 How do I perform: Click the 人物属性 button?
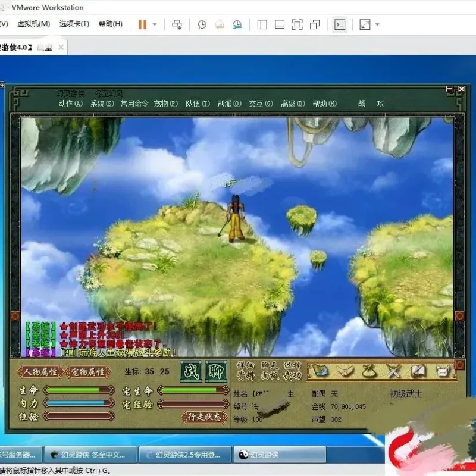point(40,372)
